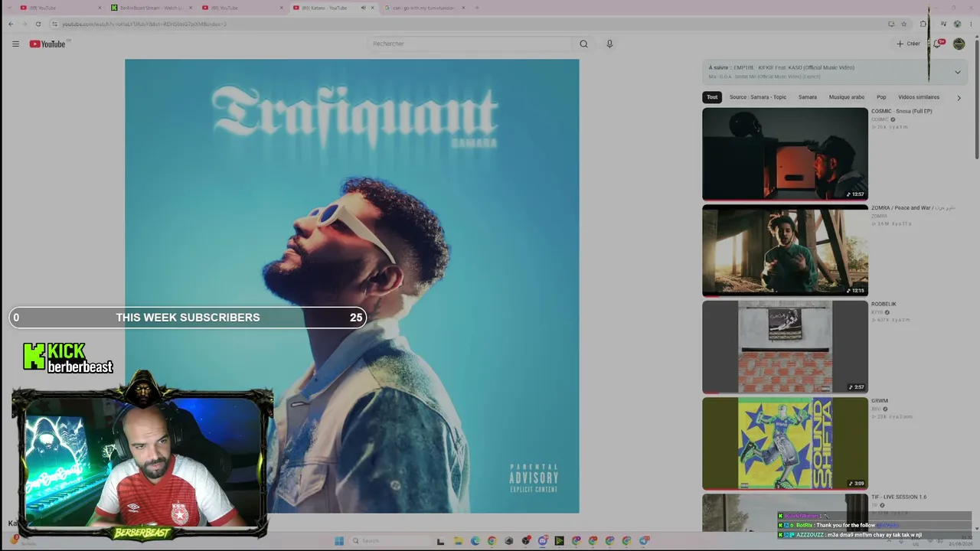Reload the current page
The width and height of the screenshot is (980, 551).
[x=38, y=24]
